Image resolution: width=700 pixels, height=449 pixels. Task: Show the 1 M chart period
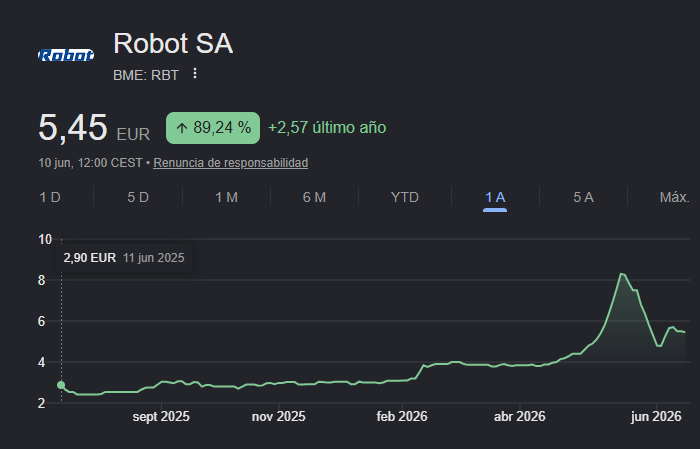point(226,197)
